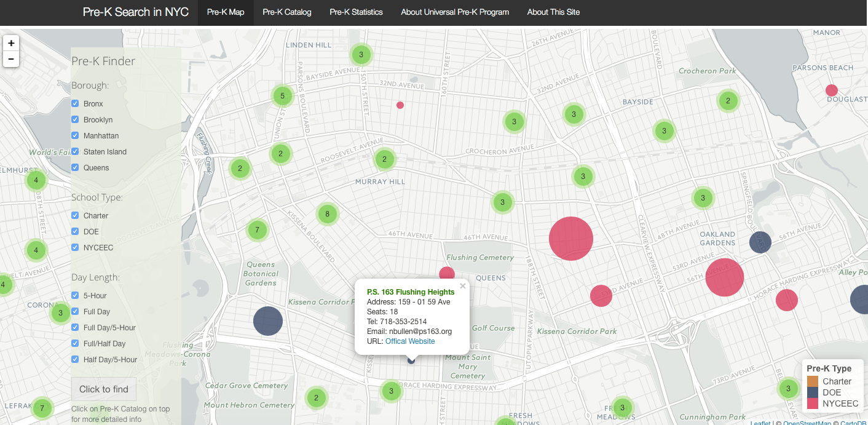
Task: Click the Charter orange legend swatch
Action: point(813,381)
